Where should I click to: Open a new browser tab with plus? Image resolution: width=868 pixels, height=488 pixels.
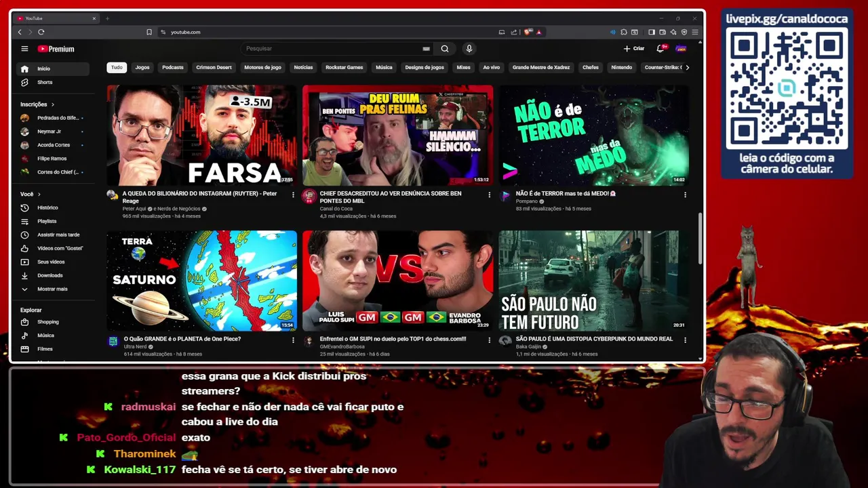pyautogui.click(x=107, y=18)
